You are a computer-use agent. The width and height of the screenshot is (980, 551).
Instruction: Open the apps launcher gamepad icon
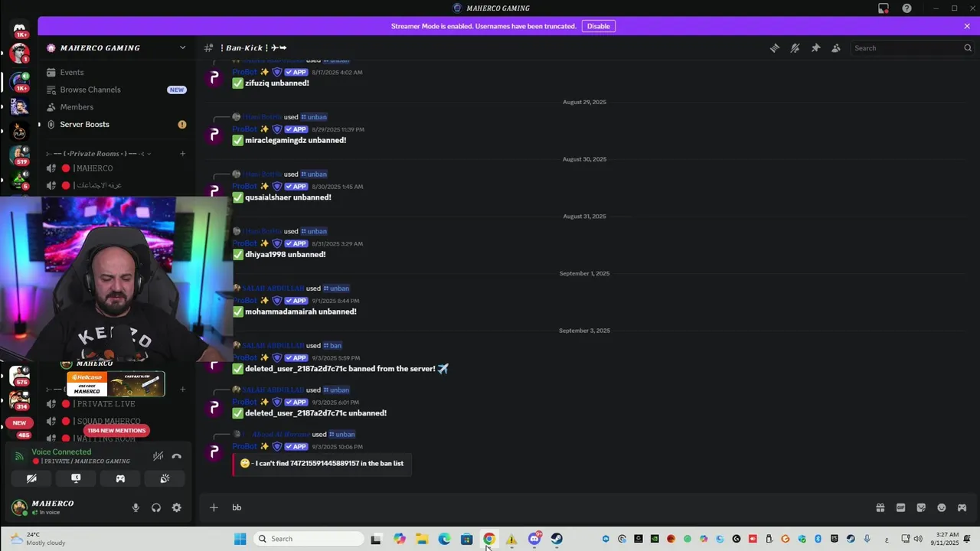tap(962, 507)
